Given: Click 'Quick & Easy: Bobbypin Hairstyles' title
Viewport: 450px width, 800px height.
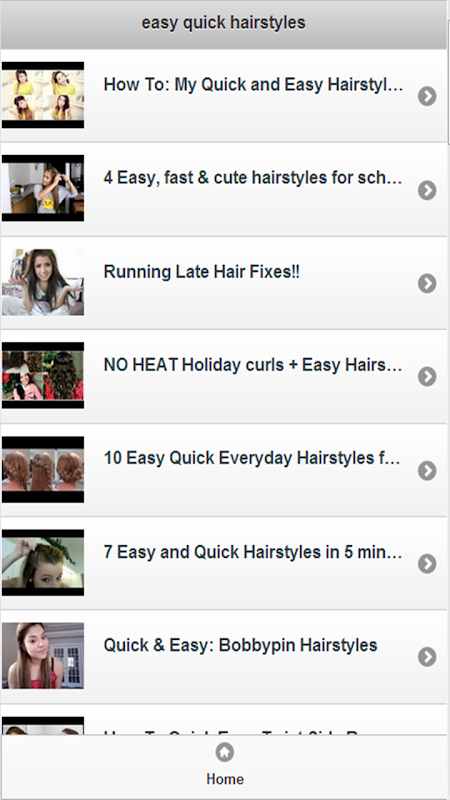Looking at the screenshot, I should pos(240,645).
